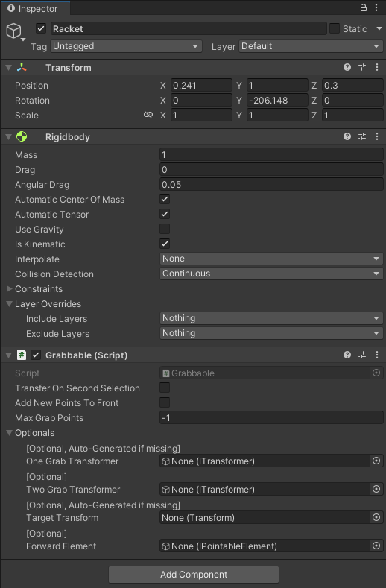Screen dimensions: 386x588
Task: Open the Static flags dropdown arrow
Action: [379, 28]
